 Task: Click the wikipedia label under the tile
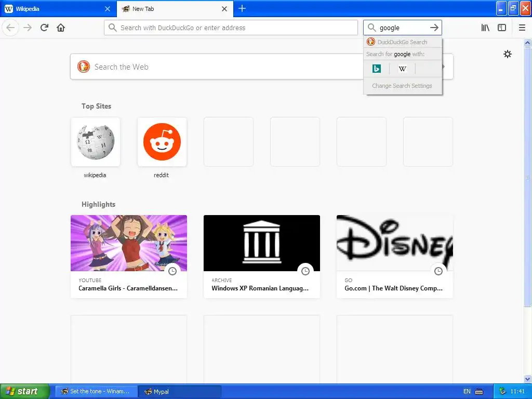point(95,175)
